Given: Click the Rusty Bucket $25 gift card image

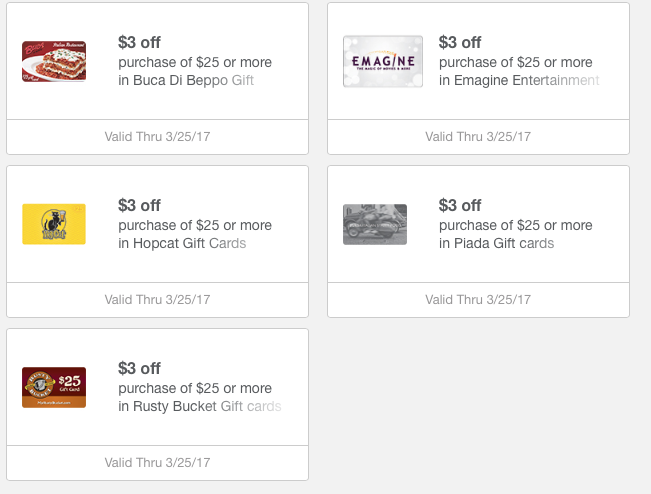Looking at the screenshot, I should pos(54,387).
